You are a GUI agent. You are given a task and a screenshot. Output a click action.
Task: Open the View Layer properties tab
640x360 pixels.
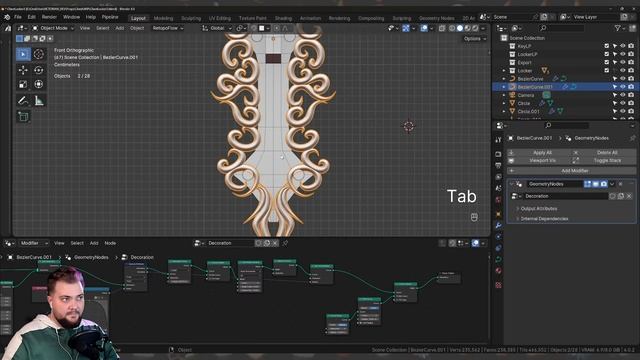pyautogui.click(x=498, y=177)
